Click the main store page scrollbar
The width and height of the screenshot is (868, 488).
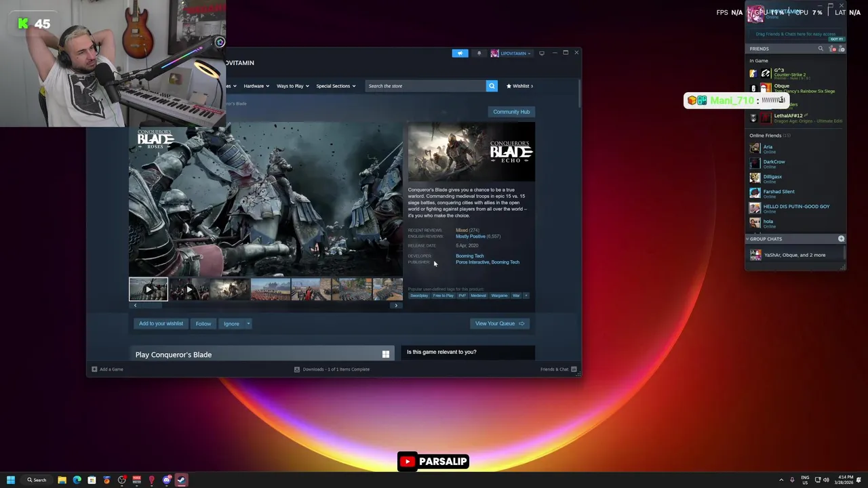pos(580,94)
